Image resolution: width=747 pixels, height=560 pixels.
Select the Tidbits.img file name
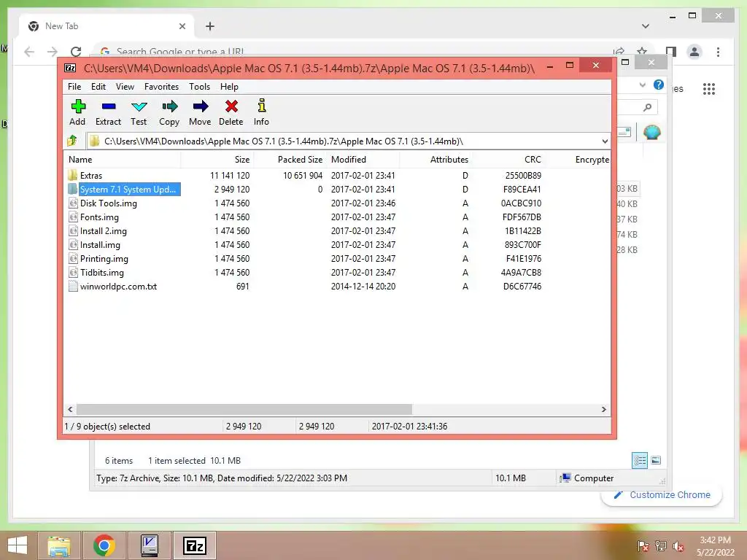(x=102, y=273)
